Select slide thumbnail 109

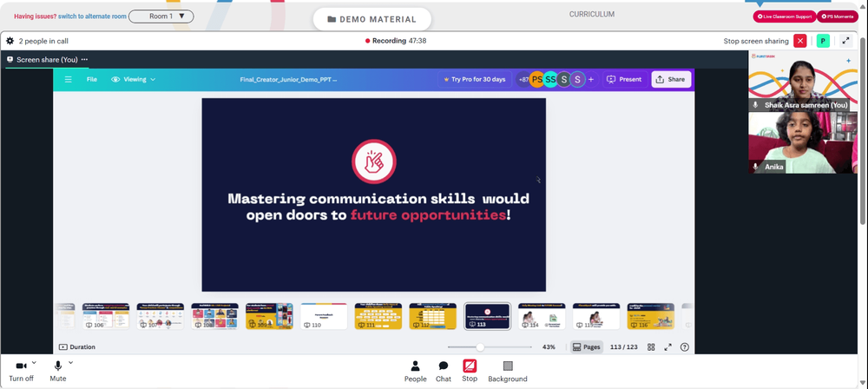click(x=269, y=316)
